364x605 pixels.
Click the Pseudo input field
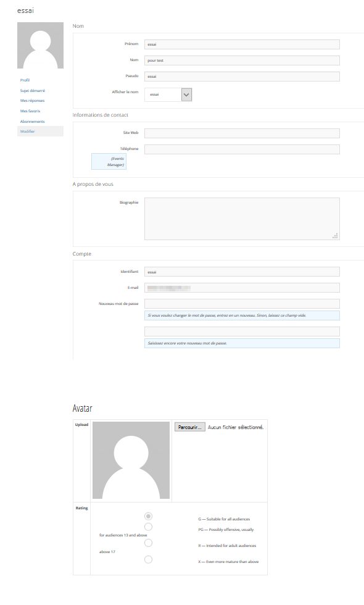click(x=242, y=77)
